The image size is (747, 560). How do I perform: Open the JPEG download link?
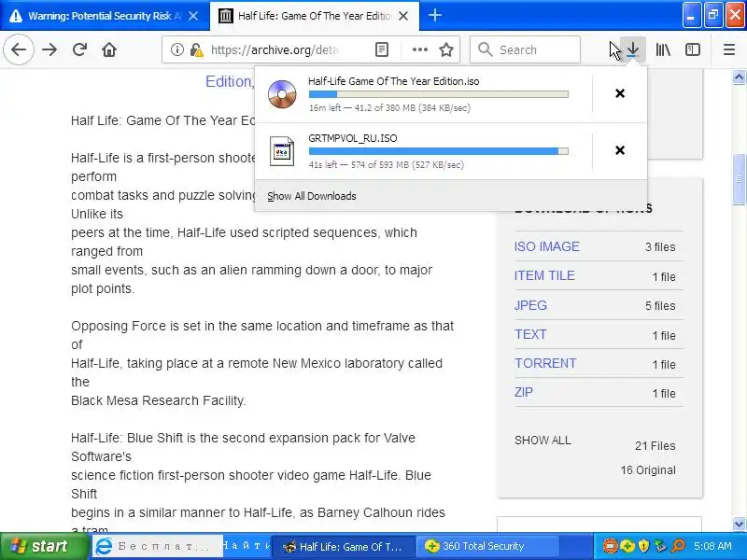pos(530,305)
